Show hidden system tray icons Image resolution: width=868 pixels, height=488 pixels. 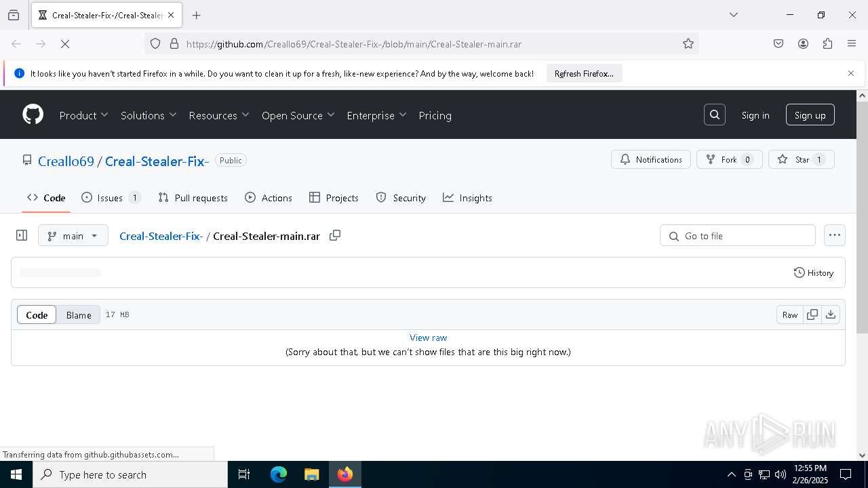click(x=731, y=474)
